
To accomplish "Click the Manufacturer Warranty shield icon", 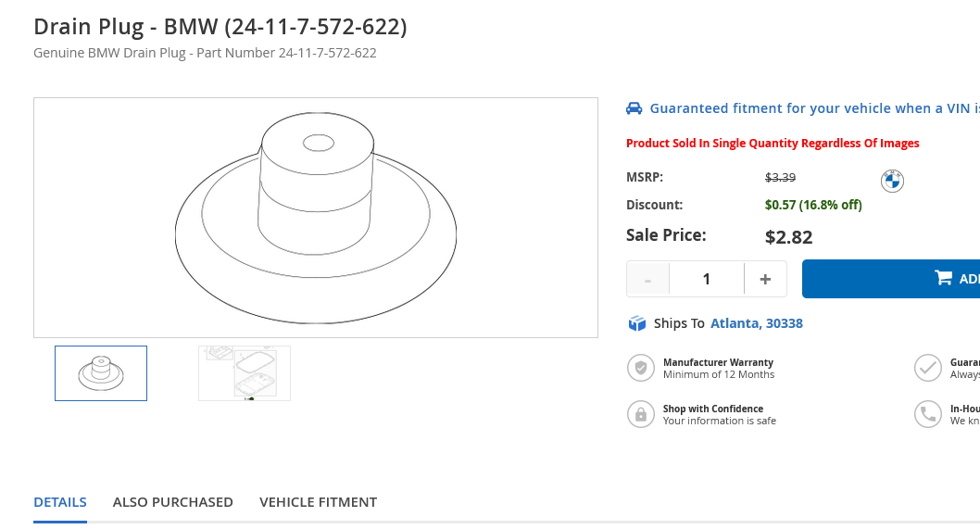I will pos(641,368).
